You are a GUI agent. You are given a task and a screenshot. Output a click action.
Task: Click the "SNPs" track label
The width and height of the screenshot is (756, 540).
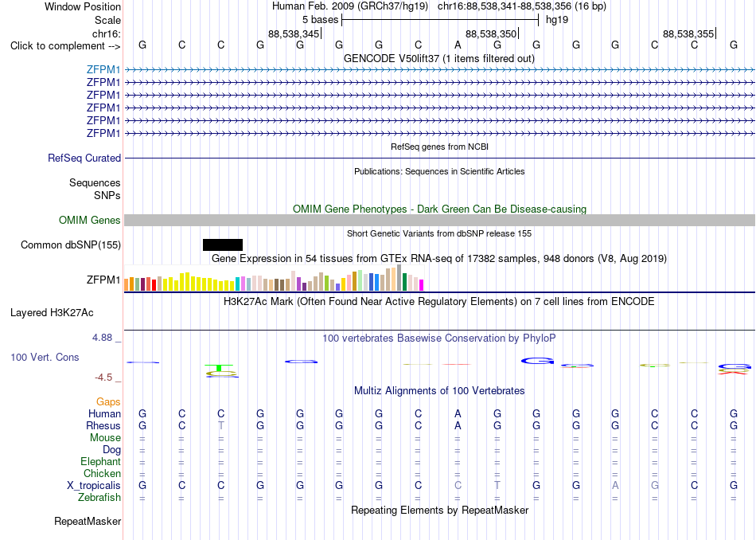(107, 195)
